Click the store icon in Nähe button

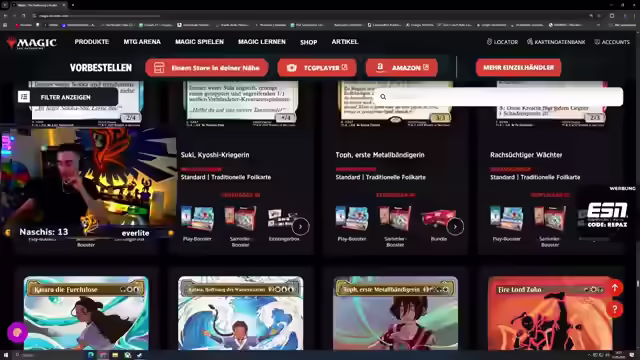tap(159, 68)
